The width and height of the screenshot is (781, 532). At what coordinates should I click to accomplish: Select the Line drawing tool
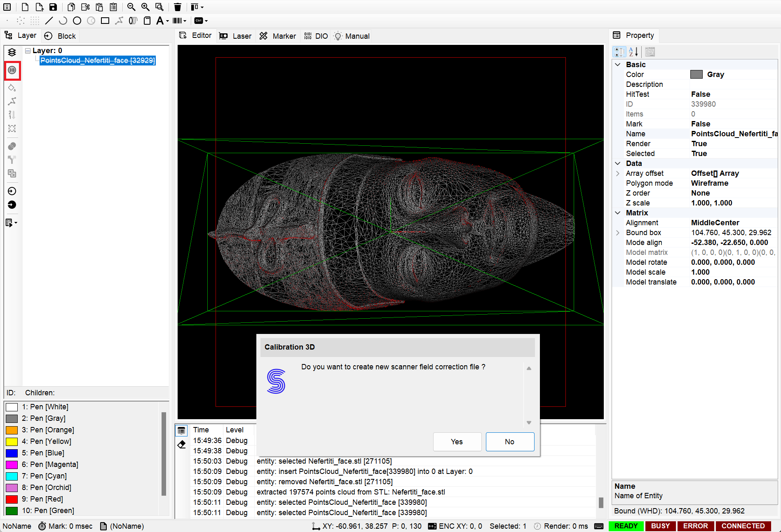[x=49, y=21]
